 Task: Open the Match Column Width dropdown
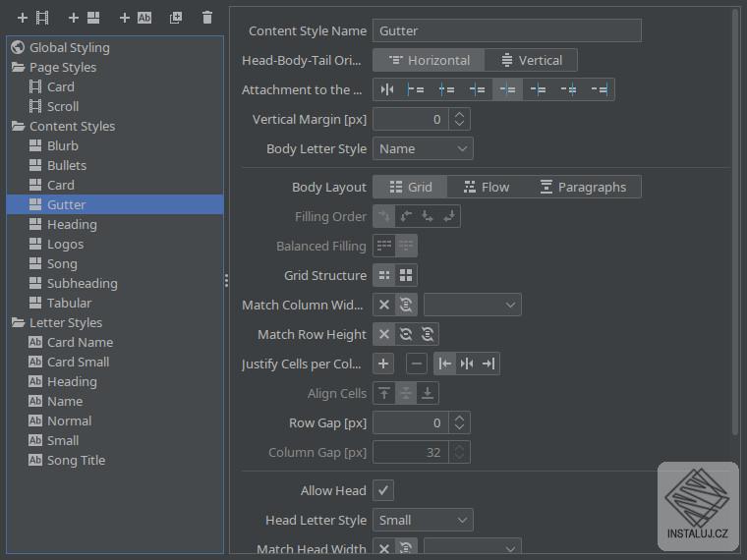(x=473, y=305)
